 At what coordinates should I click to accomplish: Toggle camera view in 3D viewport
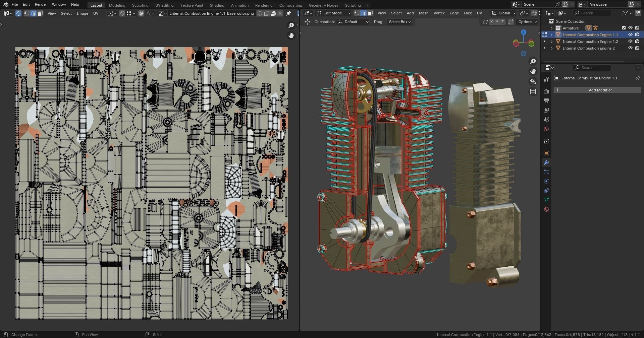pyautogui.click(x=533, y=81)
